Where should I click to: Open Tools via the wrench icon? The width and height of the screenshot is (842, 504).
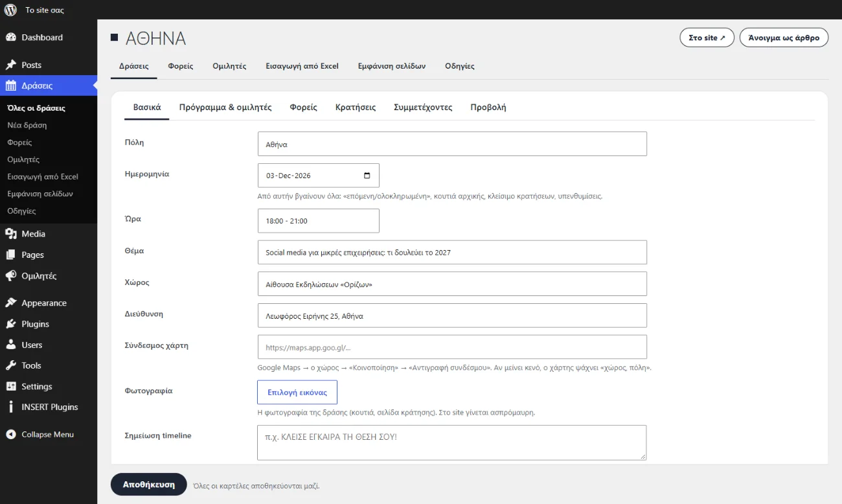pos(10,365)
